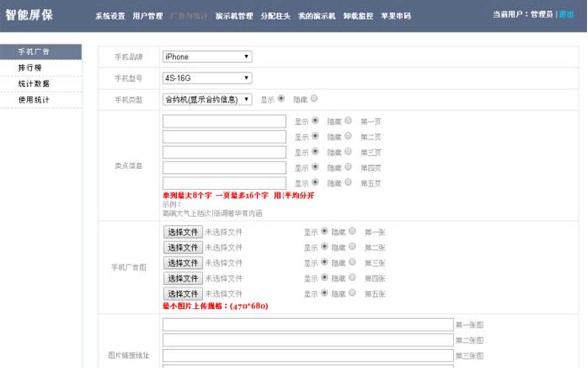588x368 pixels.
Task: Click 选择文件 button for 第四张 image
Action: pos(183,278)
